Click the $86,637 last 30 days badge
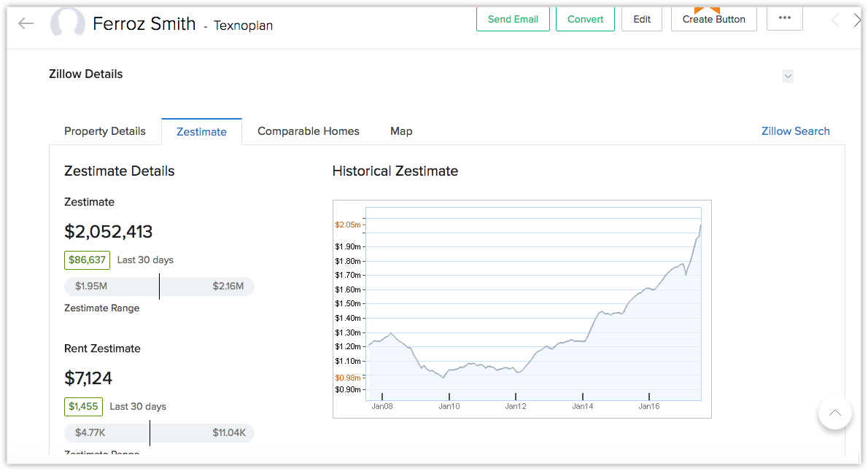 coord(87,260)
